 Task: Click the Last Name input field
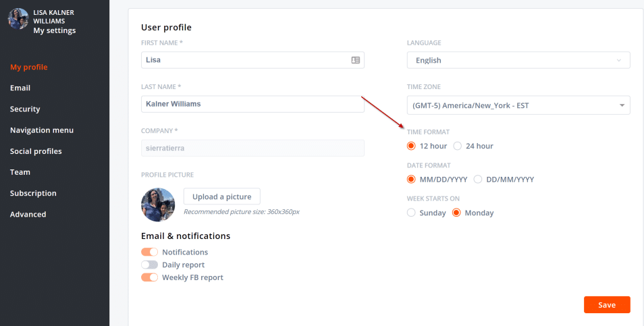pyautogui.click(x=252, y=104)
